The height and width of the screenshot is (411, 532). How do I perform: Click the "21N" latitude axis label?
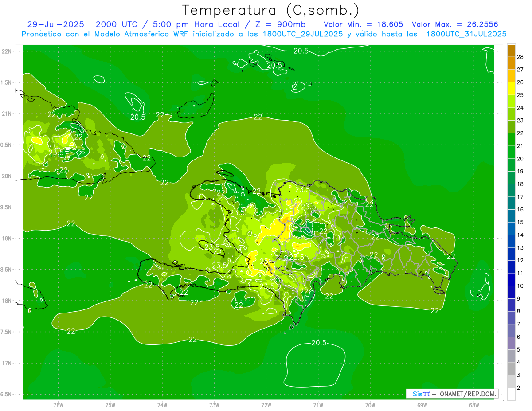pyautogui.click(x=7, y=114)
